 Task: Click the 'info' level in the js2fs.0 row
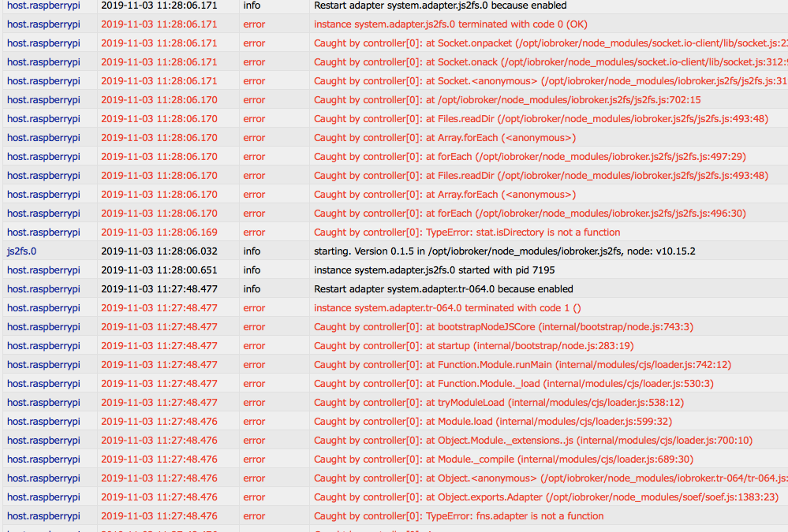pos(252,251)
